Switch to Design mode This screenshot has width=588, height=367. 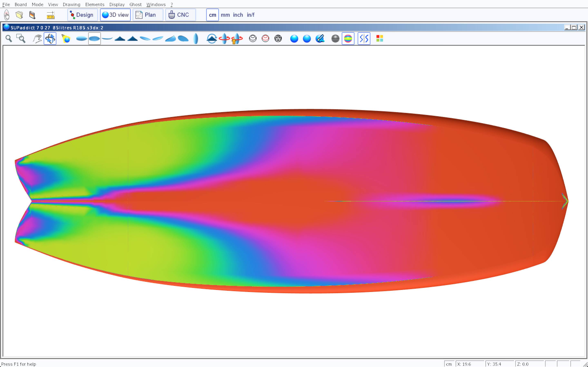coord(82,15)
